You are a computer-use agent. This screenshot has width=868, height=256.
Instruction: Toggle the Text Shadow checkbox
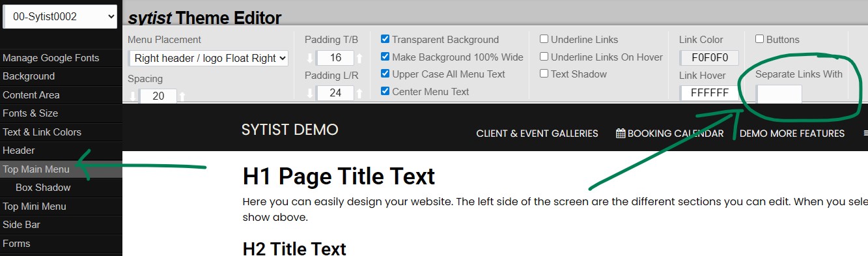[x=544, y=74]
